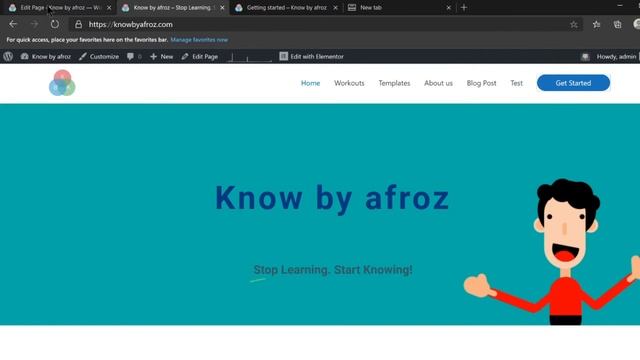640x360 pixels.
Task: Click Edit Page in admin bar
Action: tap(200, 56)
